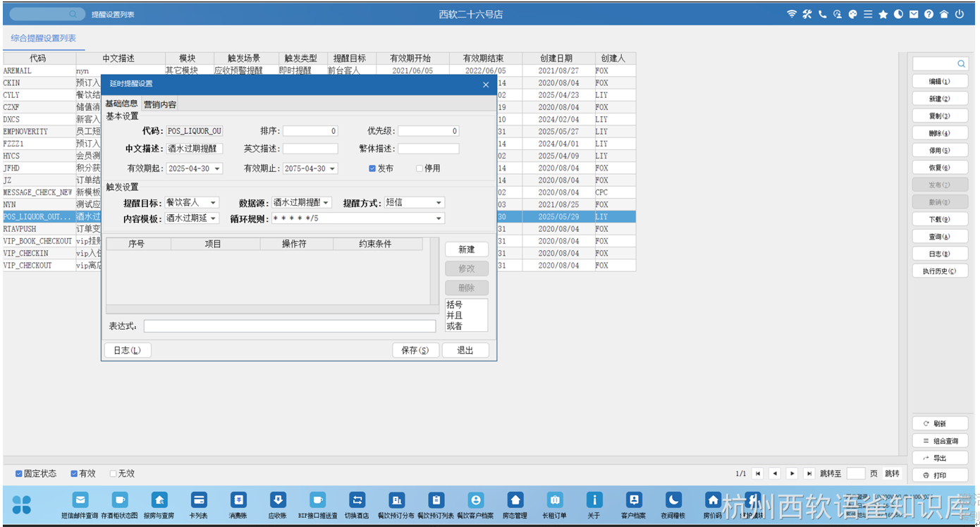980x527 pixels.
Task: Expand the 循环规则 dropdown
Action: point(439,219)
